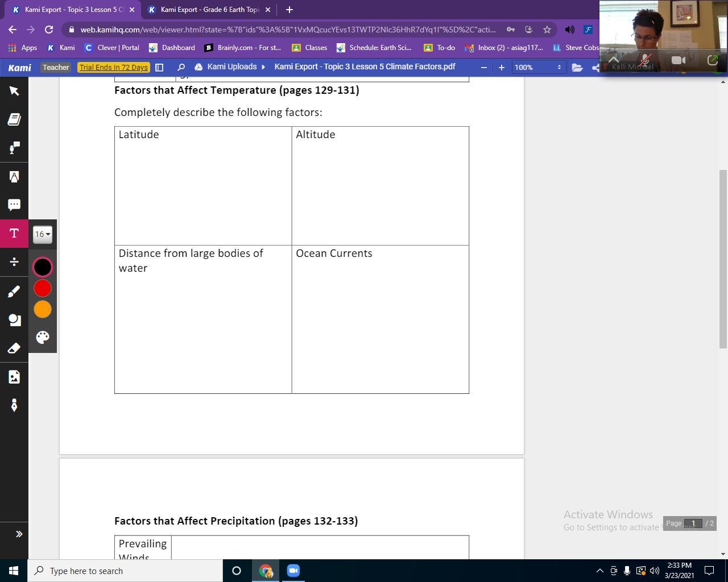Image resolution: width=728 pixels, height=582 pixels.
Task: Open the Dashboard bookmark
Action: tap(172, 48)
